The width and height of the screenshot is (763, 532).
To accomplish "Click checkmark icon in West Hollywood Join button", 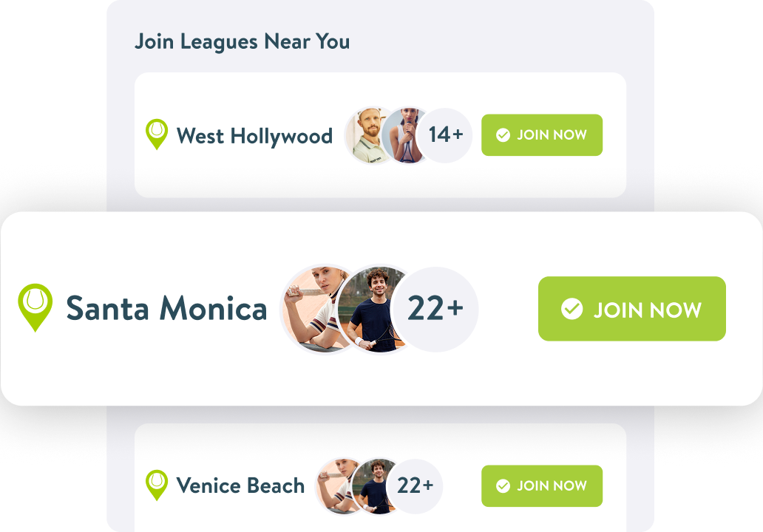I will coord(503,135).
